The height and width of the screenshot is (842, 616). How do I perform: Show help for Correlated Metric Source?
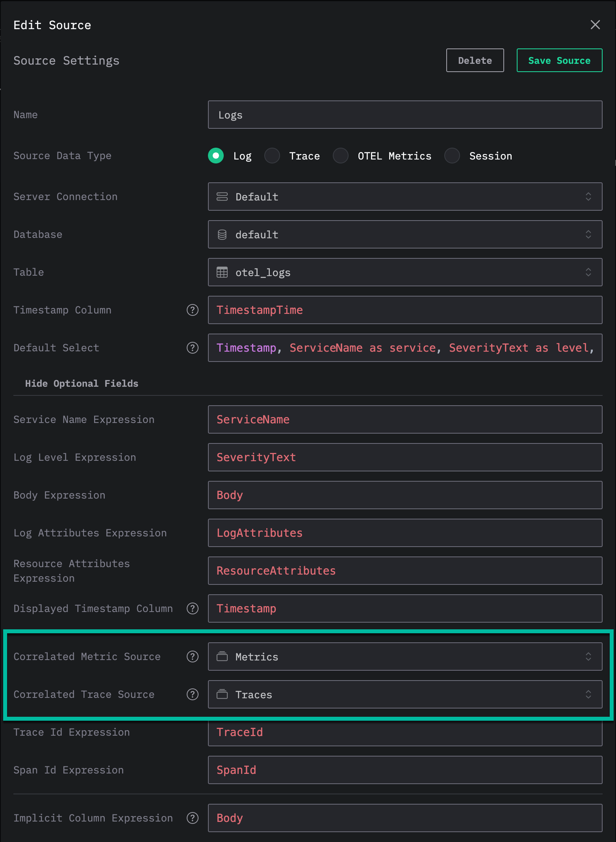pos(192,657)
